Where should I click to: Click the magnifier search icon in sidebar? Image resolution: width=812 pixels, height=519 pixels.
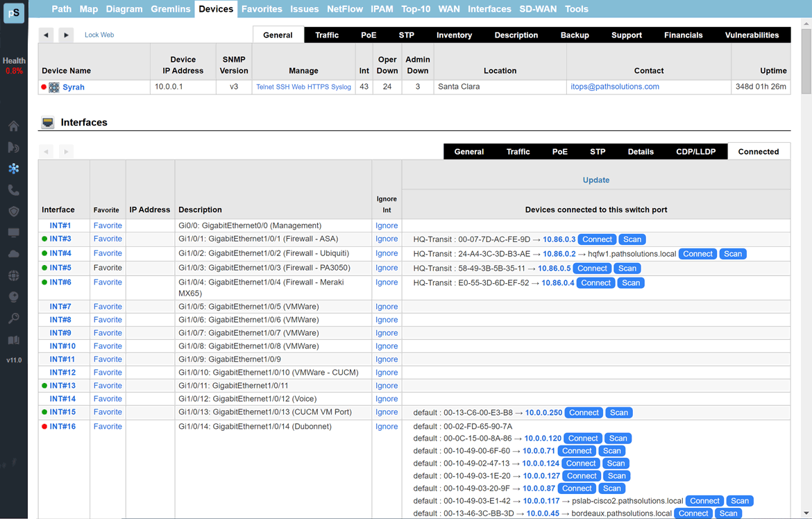click(x=14, y=318)
